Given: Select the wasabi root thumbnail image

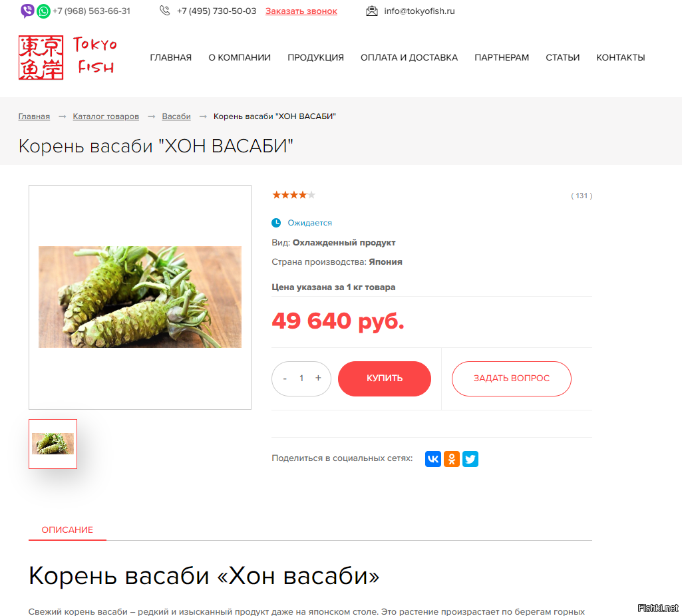Looking at the screenshot, I should coord(53,444).
